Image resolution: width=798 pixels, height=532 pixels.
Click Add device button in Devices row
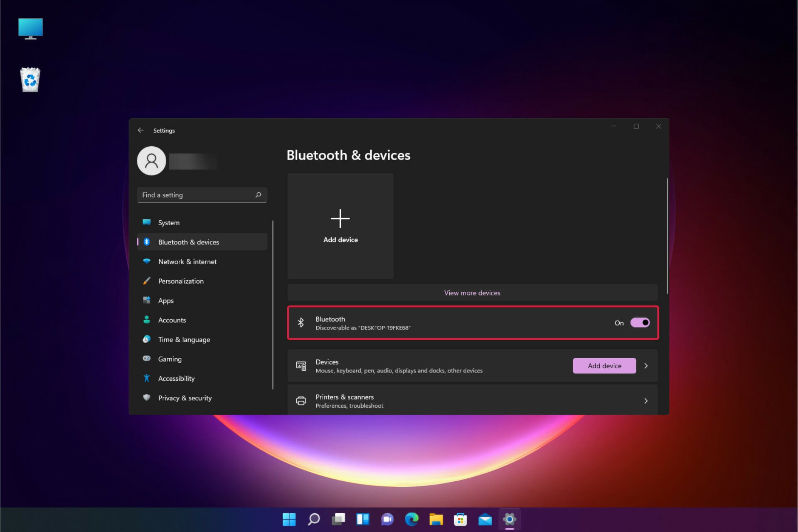604,366
